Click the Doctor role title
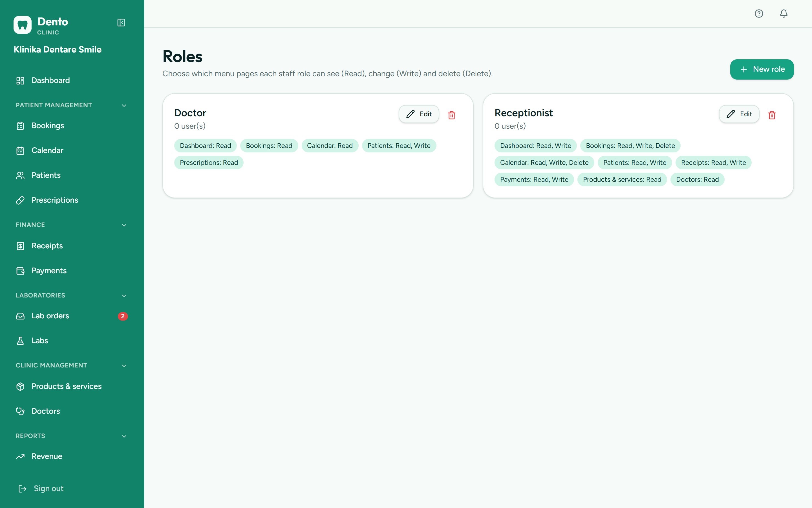Image resolution: width=812 pixels, height=508 pixels. click(x=190, y=113)
